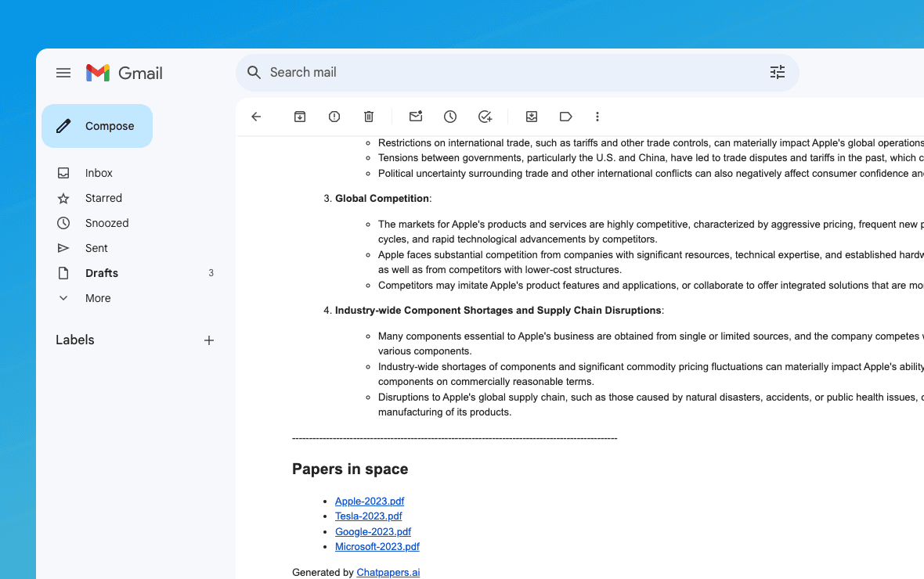The height and width of the screenshot is (579, 924).
Task: Go back to the inbox arrow
Action: click(x=256, y=117)
